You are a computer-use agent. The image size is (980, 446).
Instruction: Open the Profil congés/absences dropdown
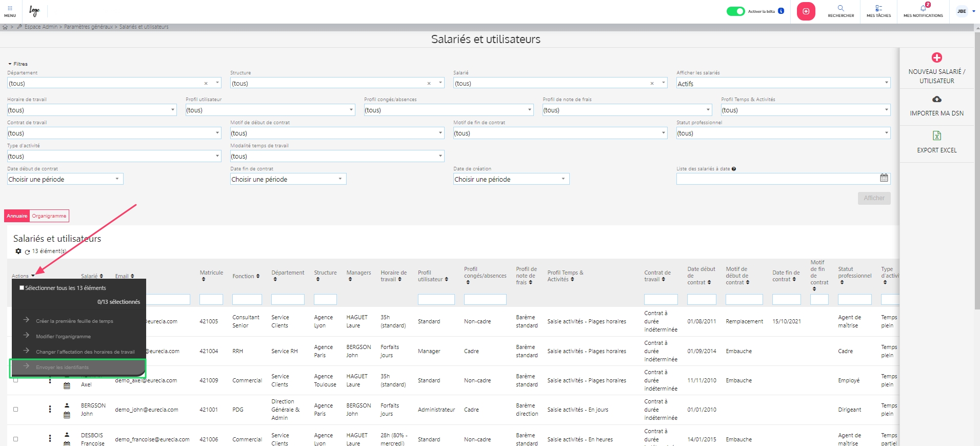click(449, 110)
